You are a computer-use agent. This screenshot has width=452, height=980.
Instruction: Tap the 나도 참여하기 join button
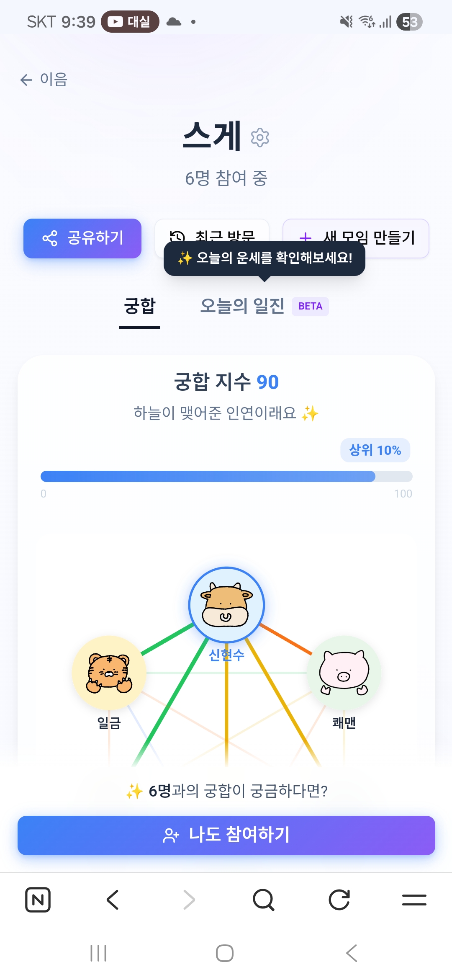[226, 835]
